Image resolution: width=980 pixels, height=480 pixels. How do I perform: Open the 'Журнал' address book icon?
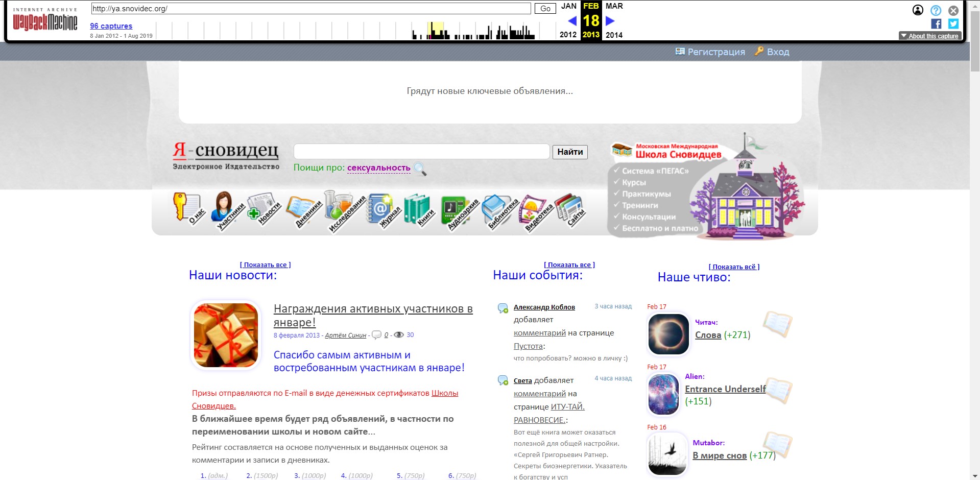(384, 210)
